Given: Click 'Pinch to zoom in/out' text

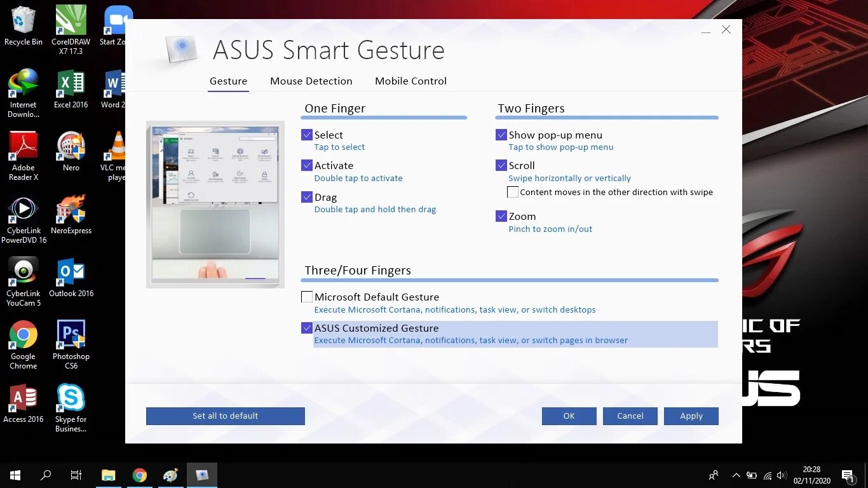Looking at the screenshot, I should click(x=550, y=229).
